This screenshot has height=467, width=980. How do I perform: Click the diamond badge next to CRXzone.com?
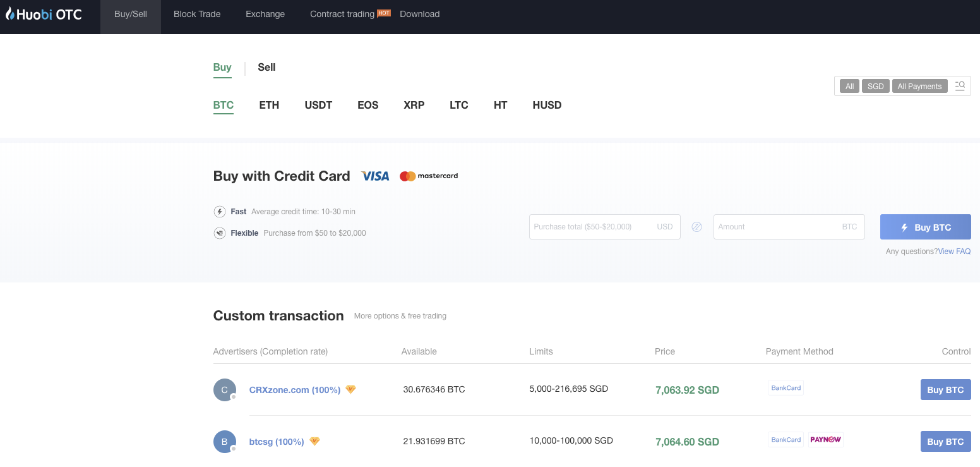tap(350, 389)
